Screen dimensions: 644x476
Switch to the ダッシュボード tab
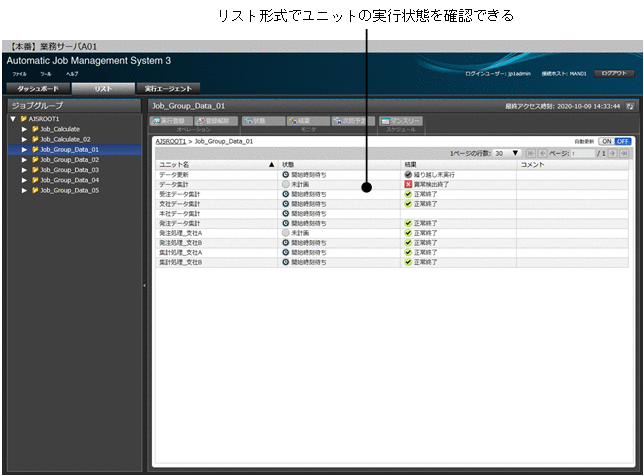coord(35,89)
